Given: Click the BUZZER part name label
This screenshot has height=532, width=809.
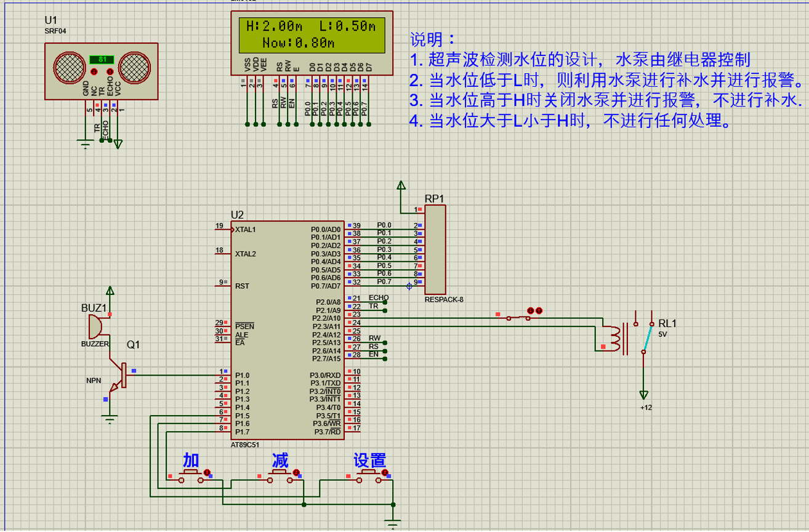Looking at the screenshot, I should point(95,344).
